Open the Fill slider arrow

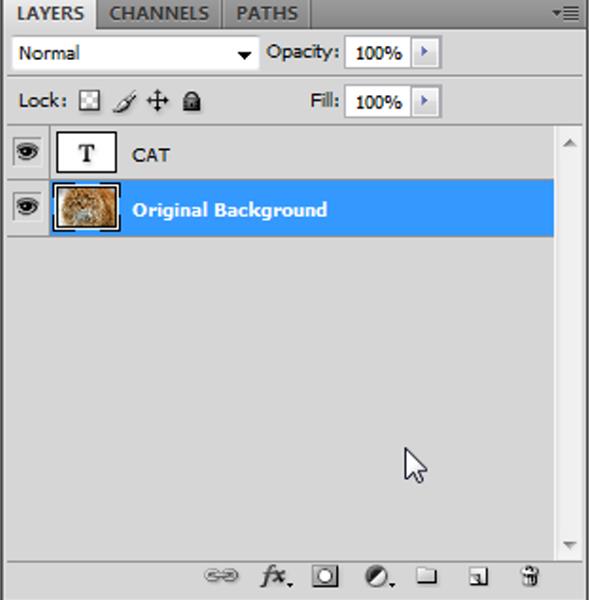point(425,101)
